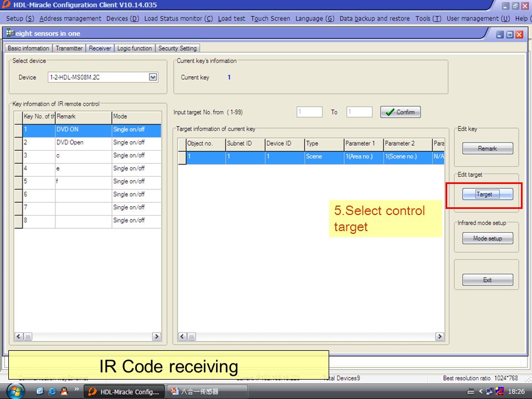This screenshot has height=399, width=532.
Task: Click the target No. from input field
Action: 309,112
